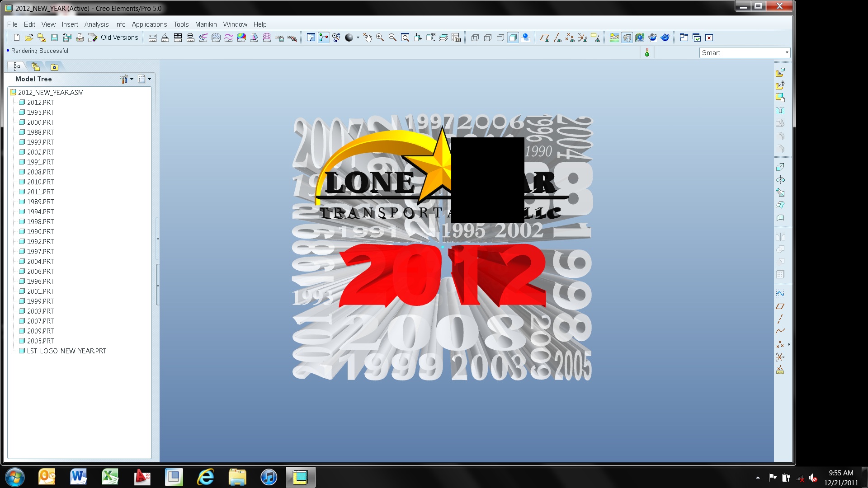
Task: Open the Smart selection filter dropdown
Action: (786, 52)
